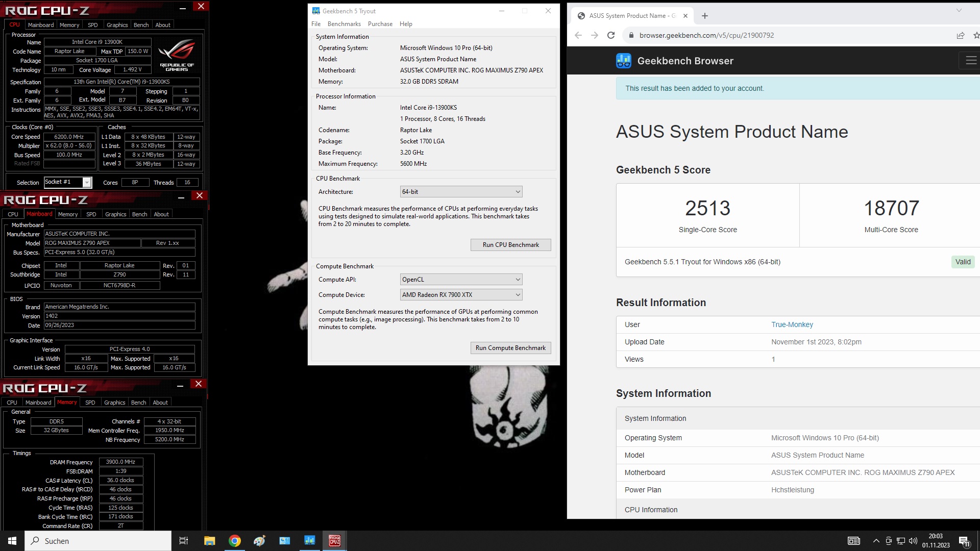Switch to the CPU tab in Mainboard CPU-Z window
980x551 pixels.
pyautogui.click(x=13, y=214)
